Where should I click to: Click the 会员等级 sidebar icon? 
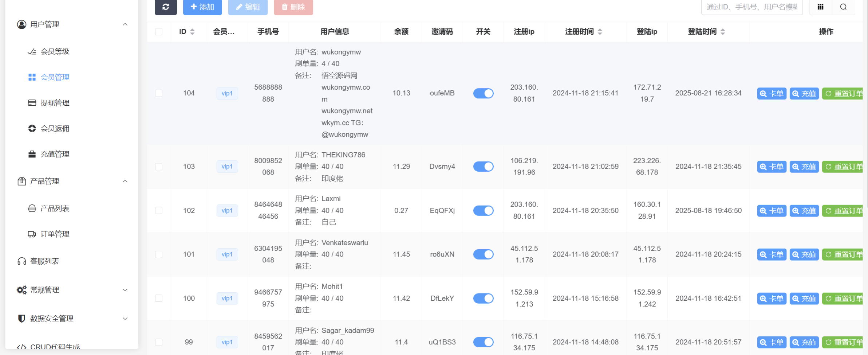click(32, 52)
